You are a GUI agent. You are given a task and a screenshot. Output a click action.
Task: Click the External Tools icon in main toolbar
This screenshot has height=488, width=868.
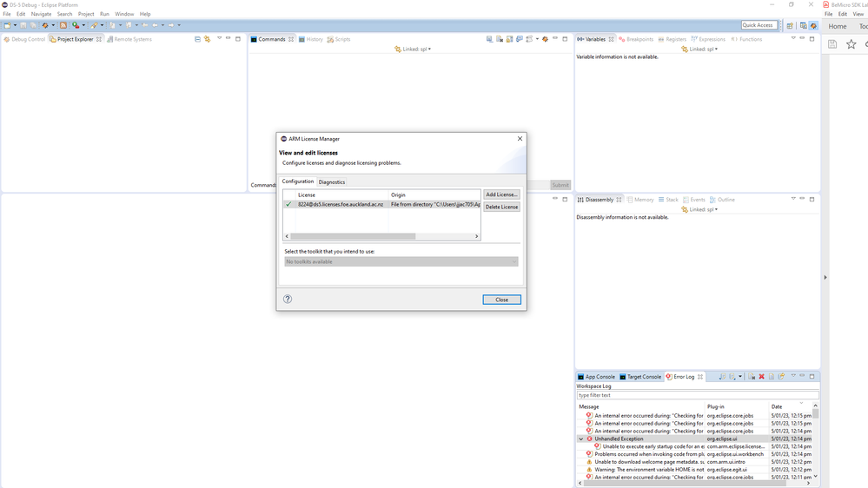(x=94, y=25)
